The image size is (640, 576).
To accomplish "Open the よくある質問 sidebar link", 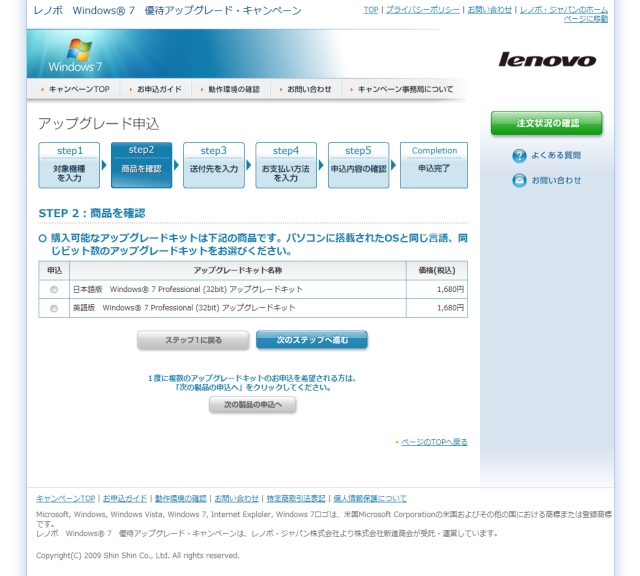I will click(556, 156).
